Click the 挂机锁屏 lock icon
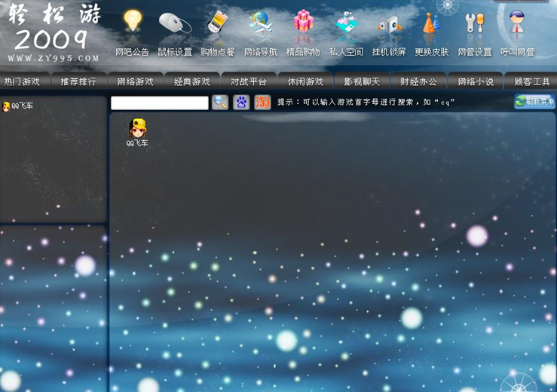Viewport: 557px width, 392px height. click(x=389, y=24)
